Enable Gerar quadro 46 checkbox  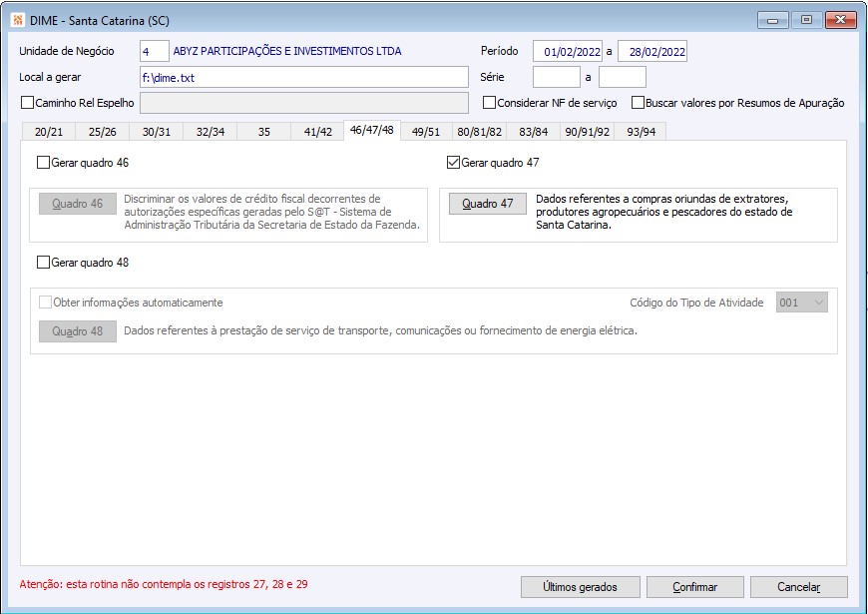click(43, 163)
